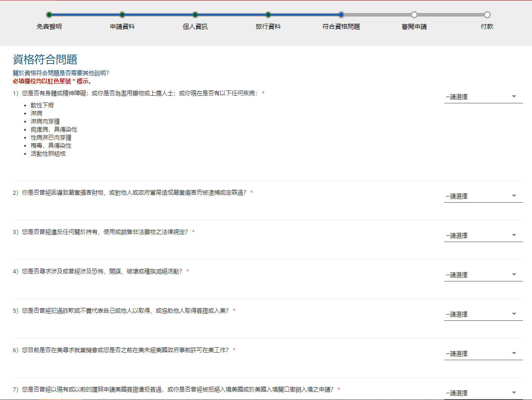The width and height of the screenshot is (532, 400).
Task: Select answer dropdown for question 4
Action: tap(483, 275)
